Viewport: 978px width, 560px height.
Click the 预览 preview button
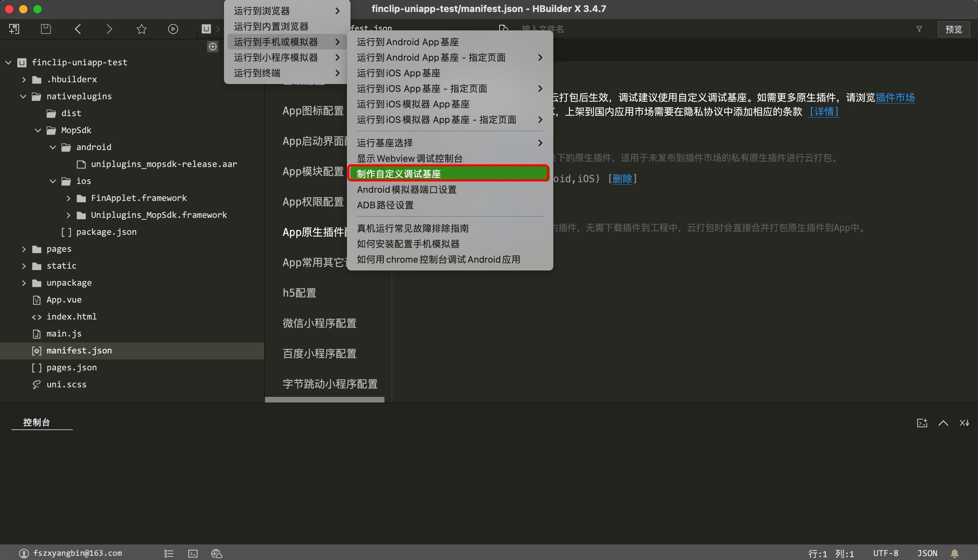[x=953, y=29]
